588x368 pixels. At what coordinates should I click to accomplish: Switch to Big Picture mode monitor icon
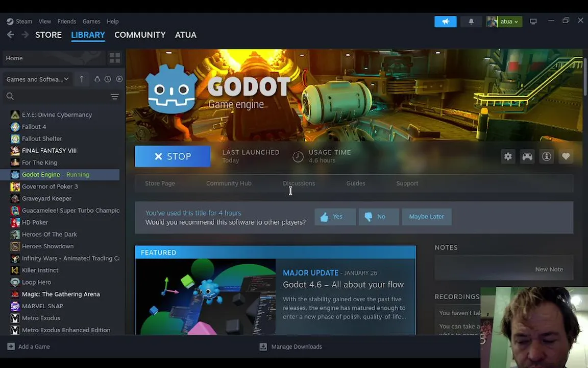coord(533,21)
